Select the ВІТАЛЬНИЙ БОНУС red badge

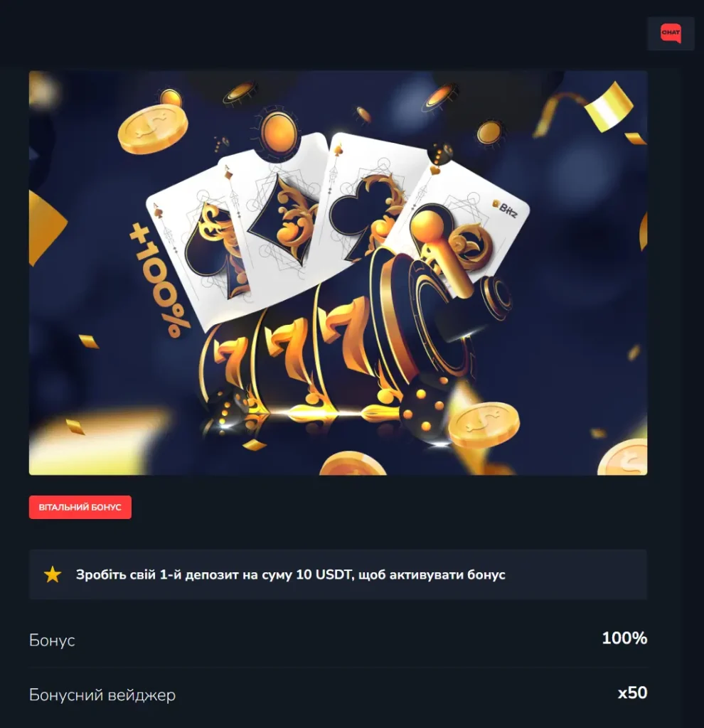[80, 507]
